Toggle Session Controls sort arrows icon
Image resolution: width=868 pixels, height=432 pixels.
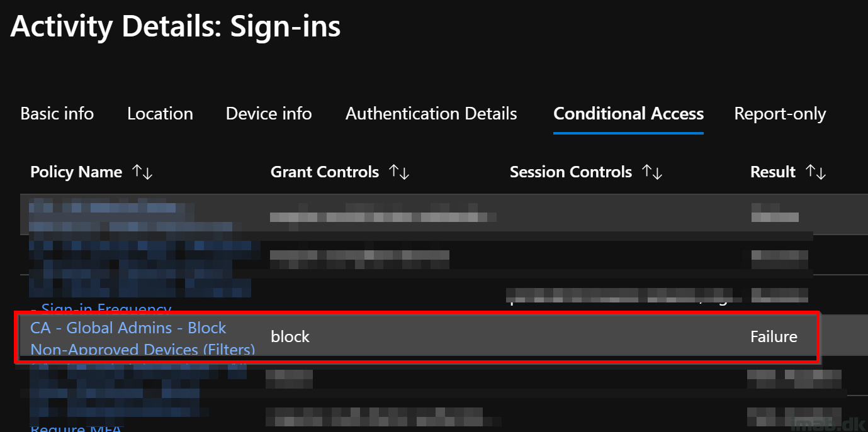pos(653,172)
